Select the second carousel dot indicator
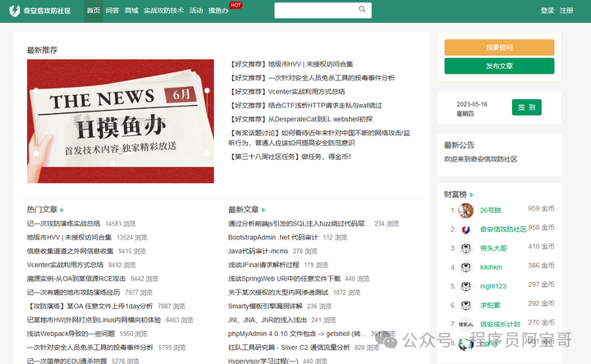 pos(120,163)
